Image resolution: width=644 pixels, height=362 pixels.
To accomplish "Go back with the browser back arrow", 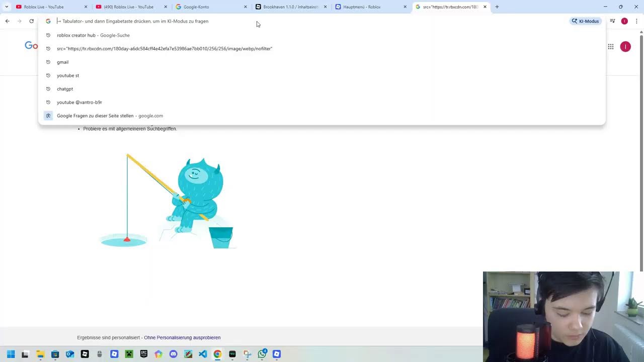I will tap(7, 21).
